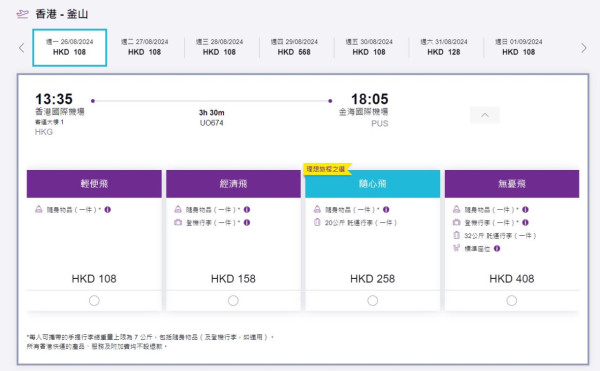Click the 香港 - 釜山 route heading
Viewport: 600px width, 371px height.
(x=62, y=14)
